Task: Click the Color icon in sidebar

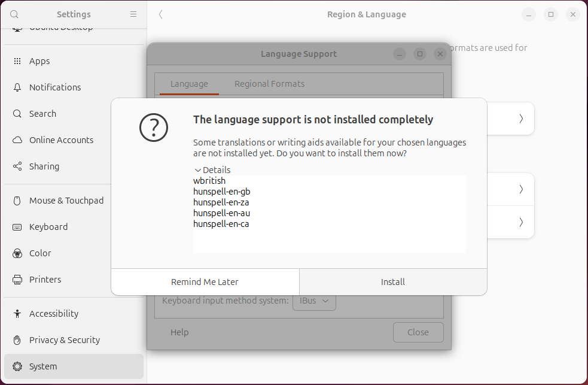Action: click(x=17, y=254)
